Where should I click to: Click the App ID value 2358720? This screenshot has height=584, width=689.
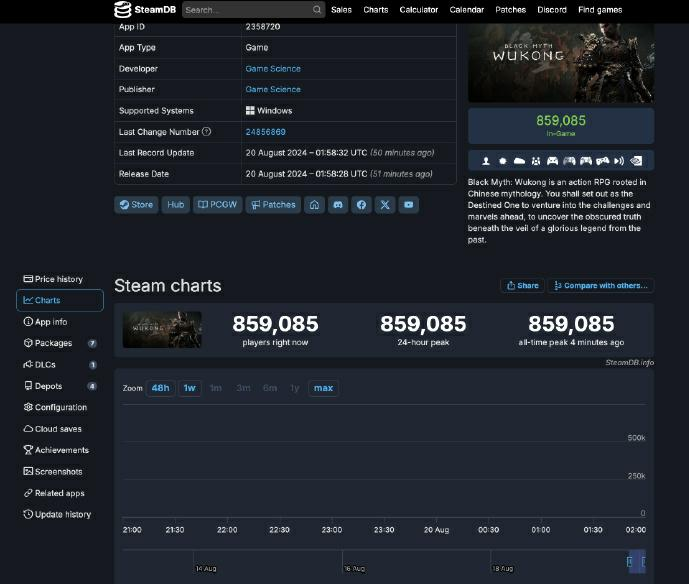(x=263, y=27)
